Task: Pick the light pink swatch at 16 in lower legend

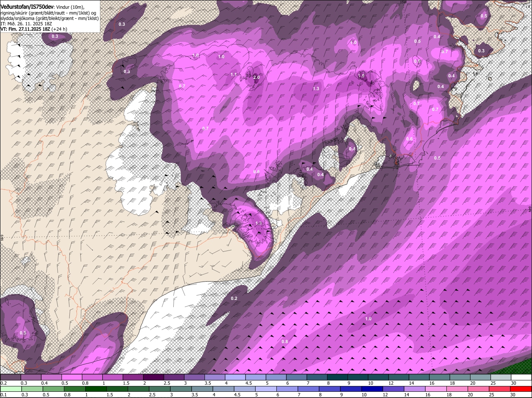Action: (436, 389)
